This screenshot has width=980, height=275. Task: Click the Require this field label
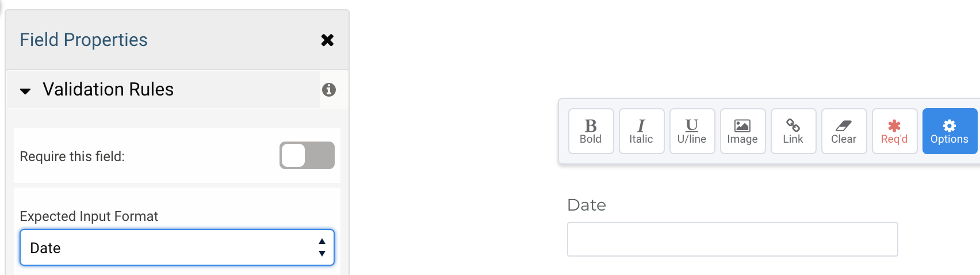click(72, 156)
